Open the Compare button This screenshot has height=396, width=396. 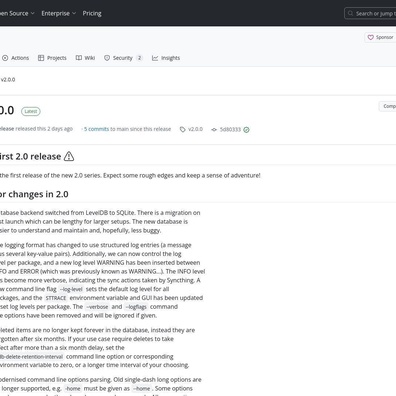388,106
